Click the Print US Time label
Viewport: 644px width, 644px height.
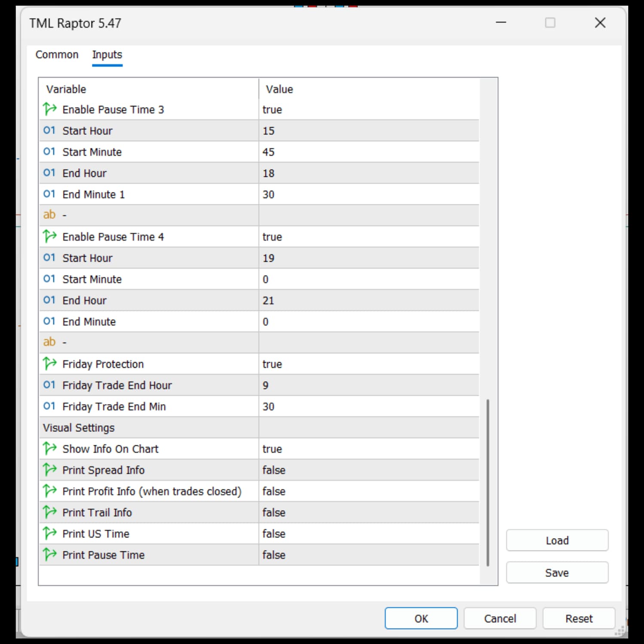(96, 534)
